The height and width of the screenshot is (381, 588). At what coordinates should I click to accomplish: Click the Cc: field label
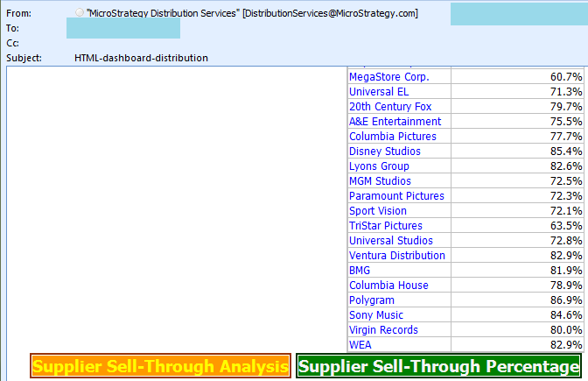click(x=12, y=43)
